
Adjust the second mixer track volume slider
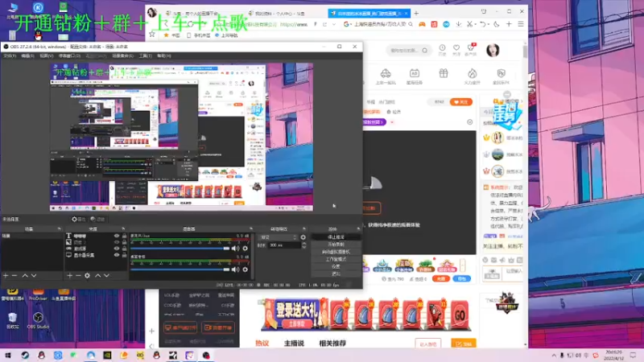point(180,269)
